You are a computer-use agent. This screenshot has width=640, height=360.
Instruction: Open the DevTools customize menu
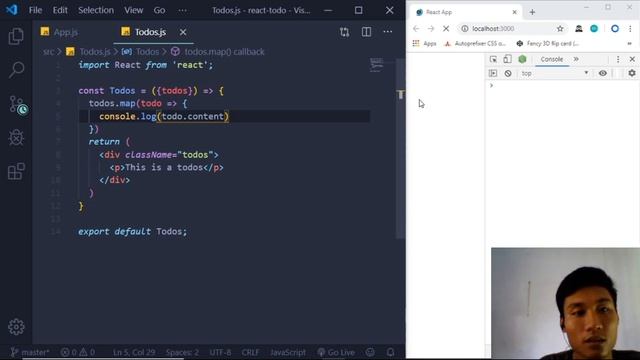(x=618, y=59)
